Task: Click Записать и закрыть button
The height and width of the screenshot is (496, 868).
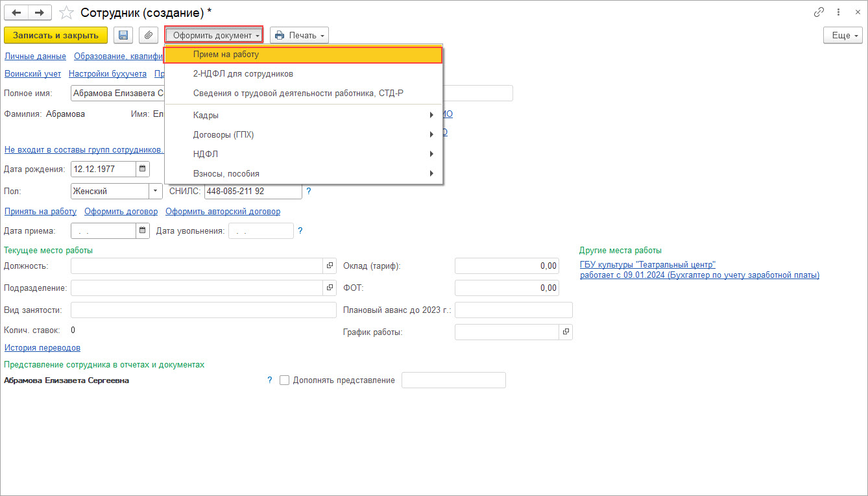Action: [56, 35]
